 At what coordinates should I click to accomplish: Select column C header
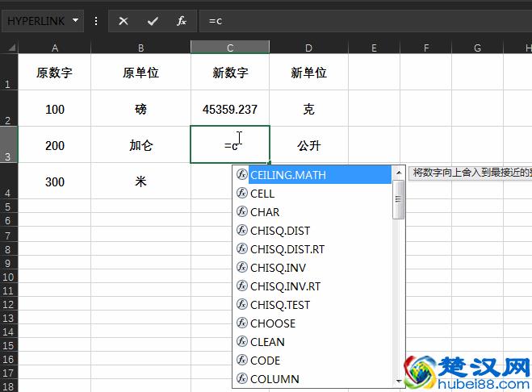click(230, 48)
